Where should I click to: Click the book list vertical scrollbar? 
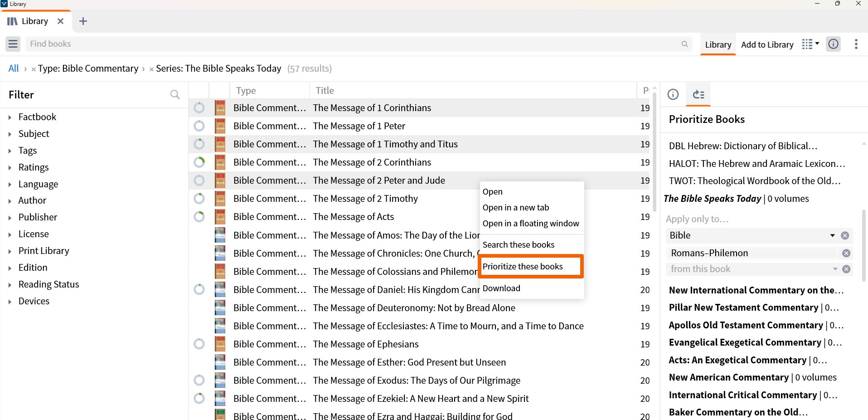click(655, 152)
